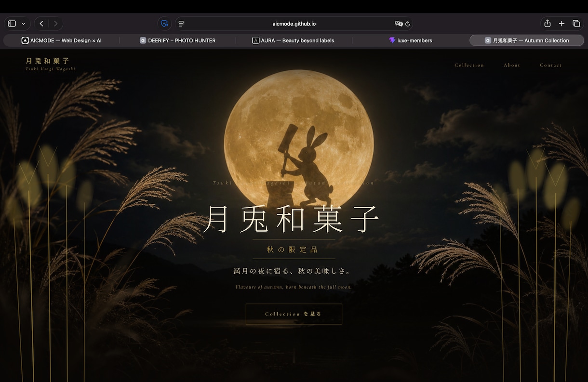This screenshot has width=588, height=382.
Task: Open the Contact nav link
Action: (x=551, y=65)
